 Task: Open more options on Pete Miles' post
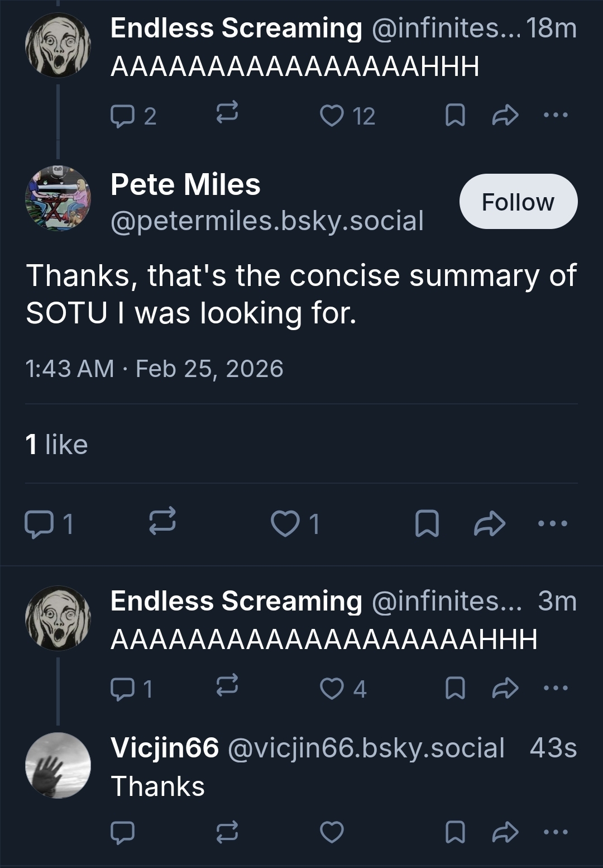(x=552, y=524)
